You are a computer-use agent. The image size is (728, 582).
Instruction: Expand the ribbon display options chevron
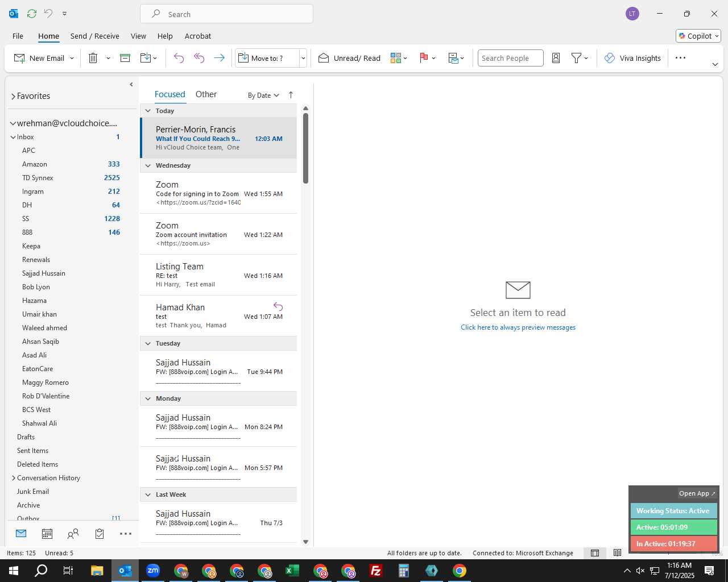(x=715, y=64)
